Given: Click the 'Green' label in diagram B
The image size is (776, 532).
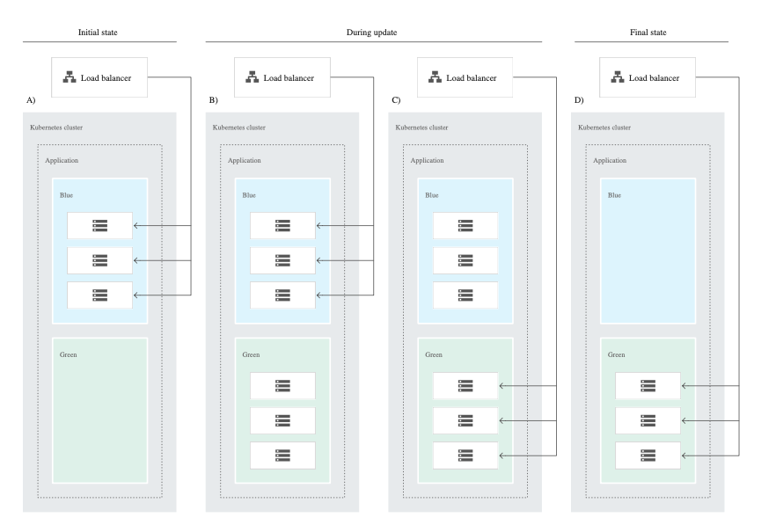Looking at the screenshot, I should pos(251,354).
